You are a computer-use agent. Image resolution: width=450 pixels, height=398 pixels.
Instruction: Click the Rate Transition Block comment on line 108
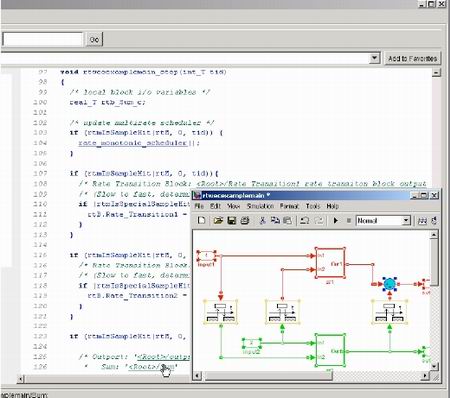coord(252,184)
